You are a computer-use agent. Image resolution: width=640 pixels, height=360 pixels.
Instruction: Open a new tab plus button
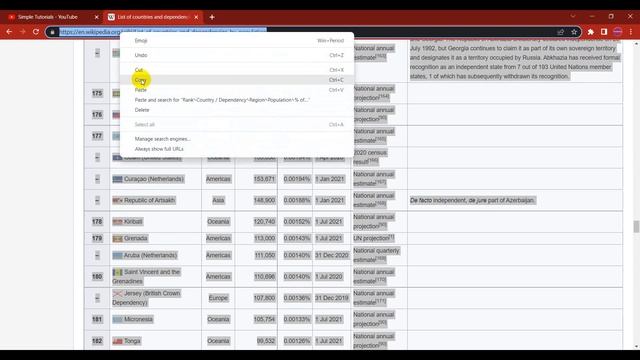[212, 17]
